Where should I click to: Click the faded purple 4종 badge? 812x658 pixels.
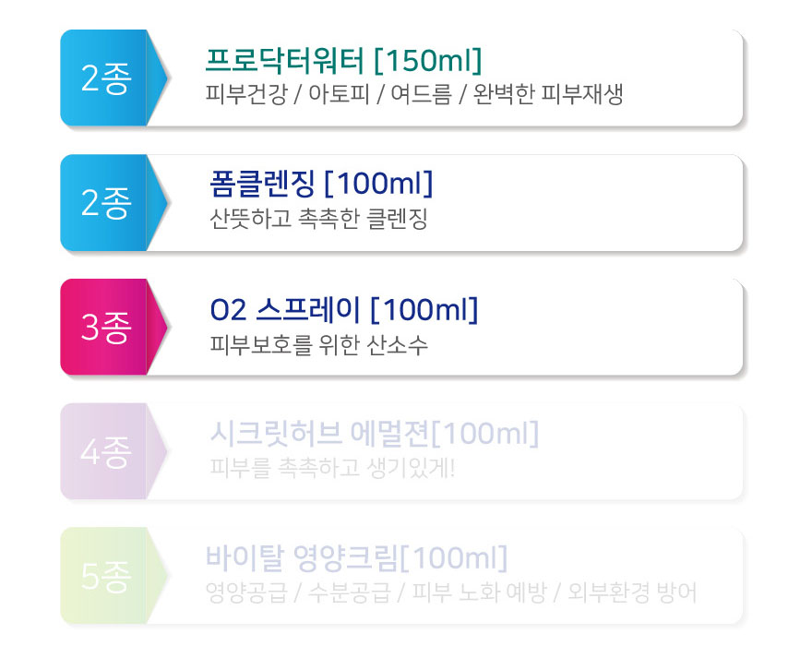(113, 451)
